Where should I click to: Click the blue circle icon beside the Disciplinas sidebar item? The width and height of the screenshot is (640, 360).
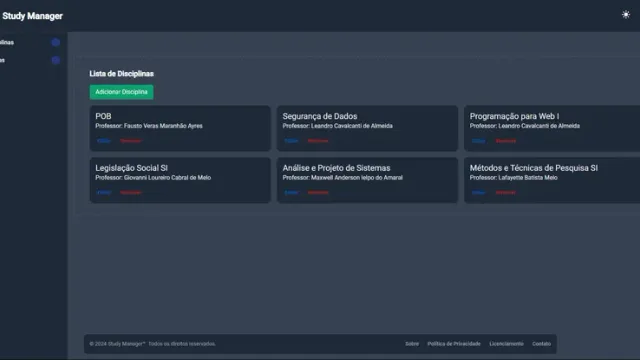[56, 42]
